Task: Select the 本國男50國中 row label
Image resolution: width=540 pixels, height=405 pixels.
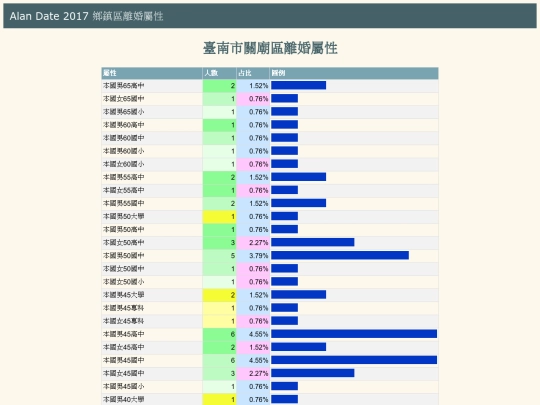Action: tap(124, 256)
